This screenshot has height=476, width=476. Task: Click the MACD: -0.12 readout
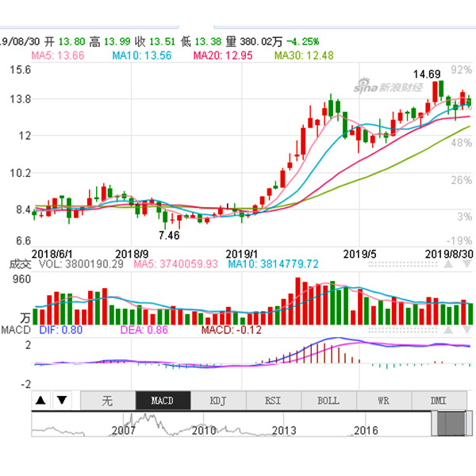point(232,330)
